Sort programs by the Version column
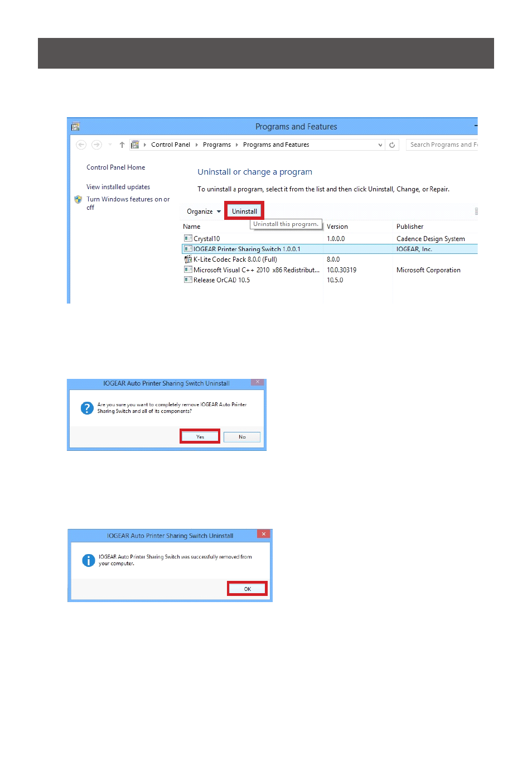Image resolution: width=532 pixels, height=760 pixels. [337, 227]
